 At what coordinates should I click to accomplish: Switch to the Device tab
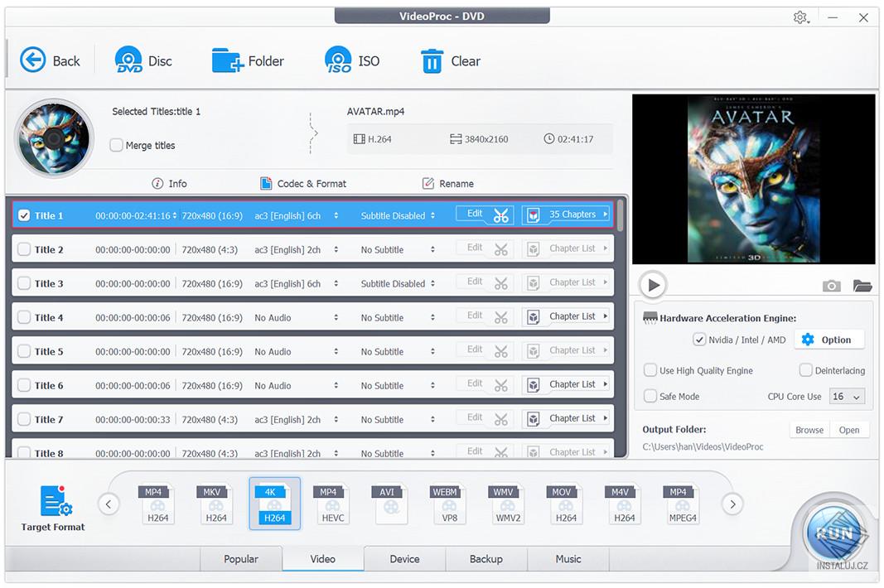pos(404,559)
